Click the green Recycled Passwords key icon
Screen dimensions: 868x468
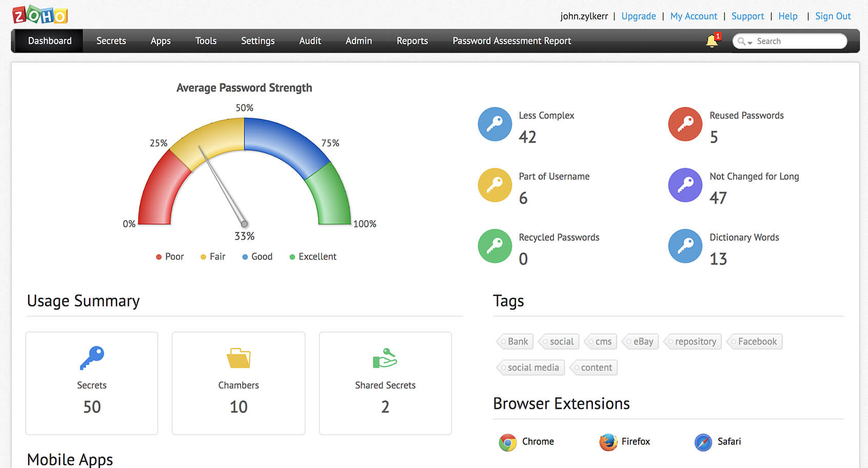pos(495,246)
